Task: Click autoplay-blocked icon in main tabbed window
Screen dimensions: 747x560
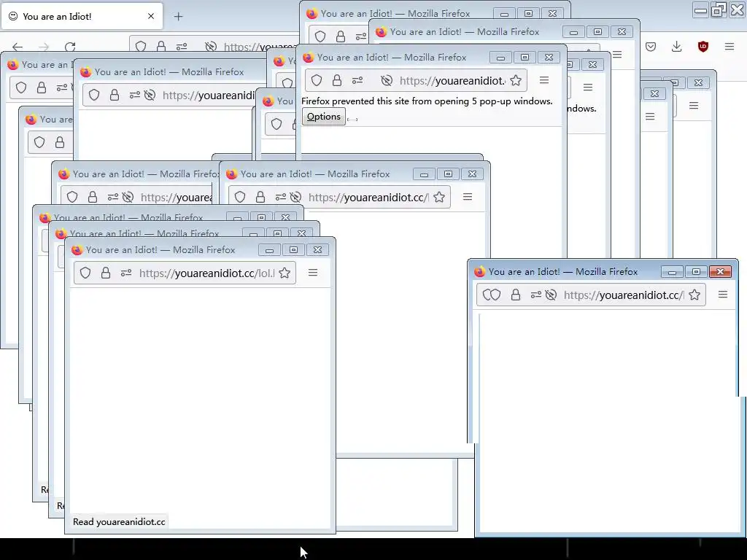Action: click(211, 46)
